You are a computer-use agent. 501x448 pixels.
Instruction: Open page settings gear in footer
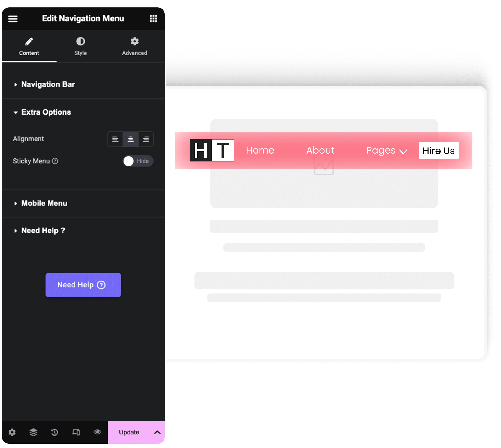pos(12,432)
